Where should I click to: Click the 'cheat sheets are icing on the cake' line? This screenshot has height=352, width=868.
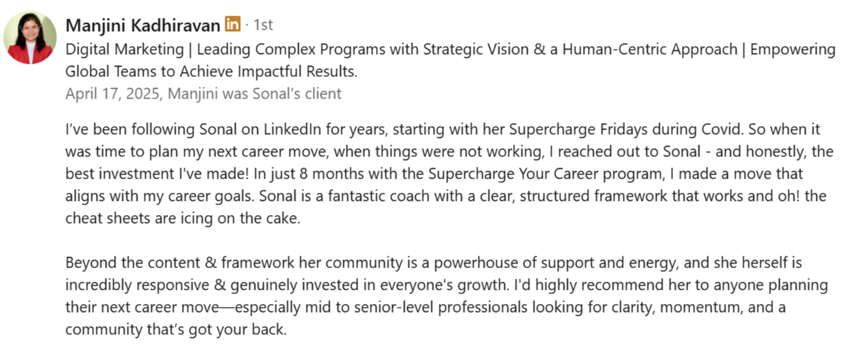pos(182,219)
